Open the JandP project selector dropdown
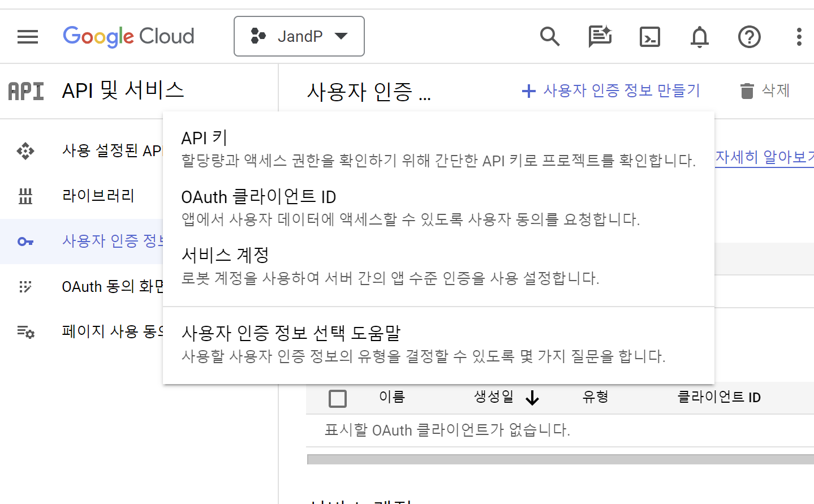The width and height of the screenshot is (814, 504). point(299,36)
